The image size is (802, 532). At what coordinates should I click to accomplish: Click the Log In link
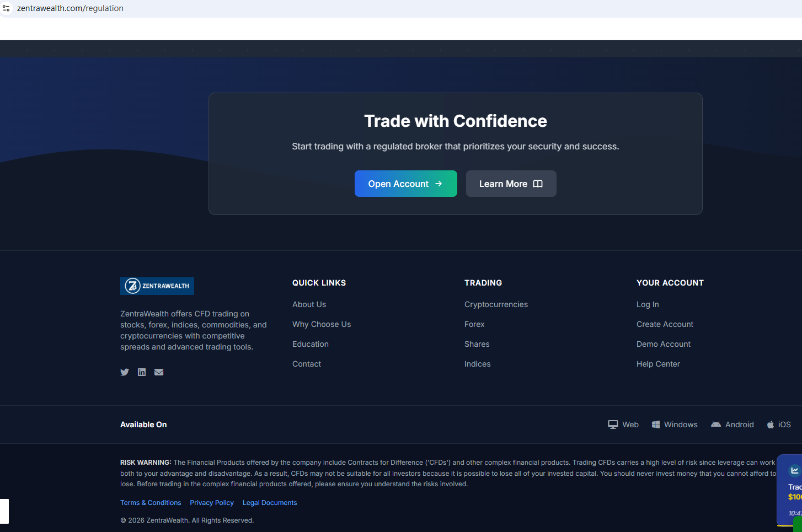tap(648, 304)
